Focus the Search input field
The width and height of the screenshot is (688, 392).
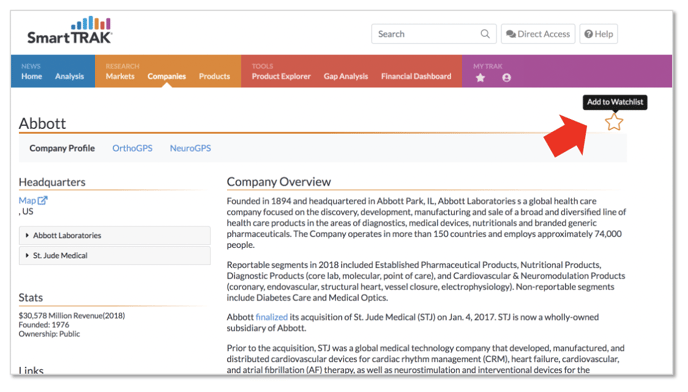coord(434,34)
